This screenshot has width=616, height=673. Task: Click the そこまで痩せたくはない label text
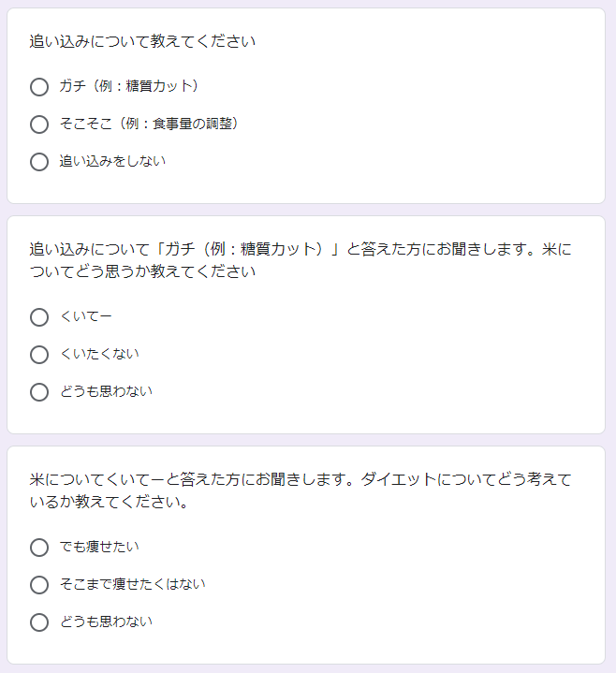click(132, 584)
